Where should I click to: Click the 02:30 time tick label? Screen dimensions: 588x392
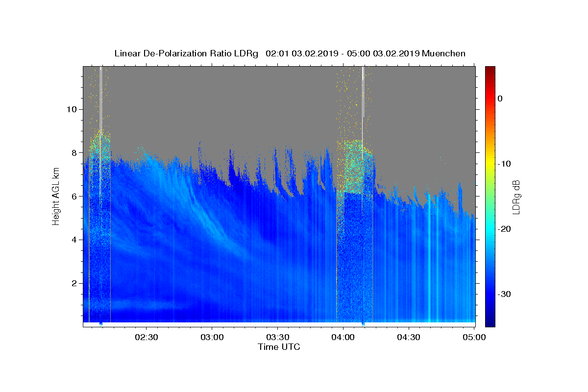(x=146, y=337)
